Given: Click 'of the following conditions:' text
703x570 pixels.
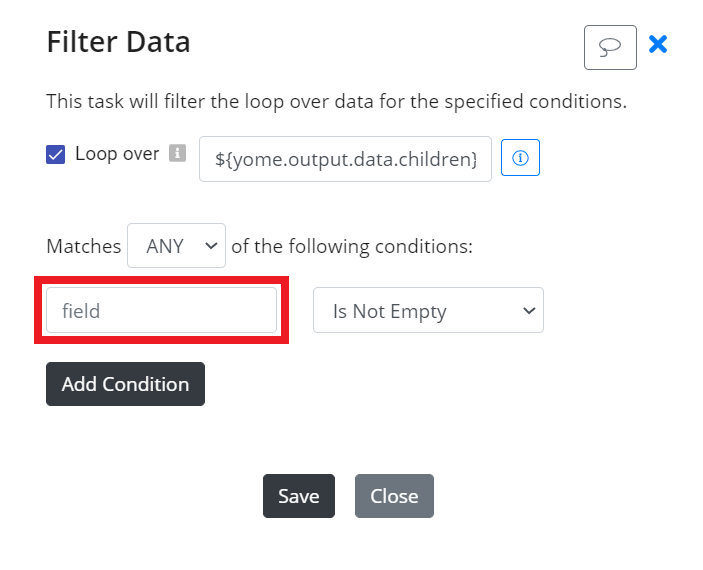Looking at the screenshot, I should coord(352,246).
